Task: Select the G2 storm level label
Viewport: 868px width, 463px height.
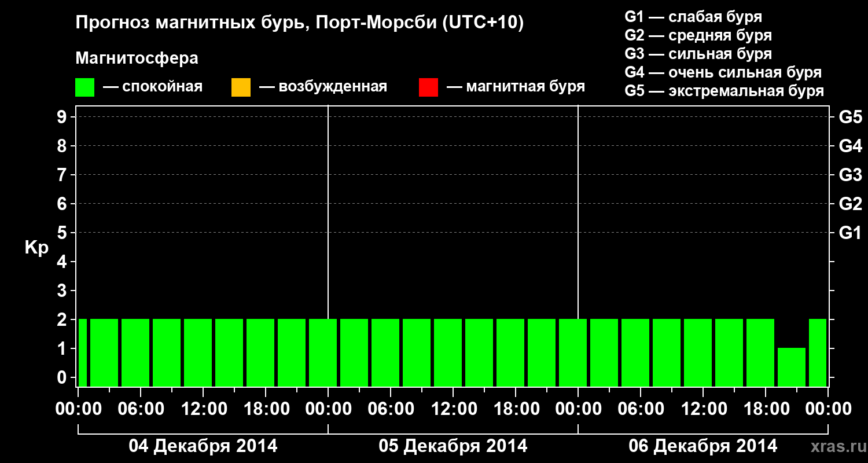Action: point(697,35)
